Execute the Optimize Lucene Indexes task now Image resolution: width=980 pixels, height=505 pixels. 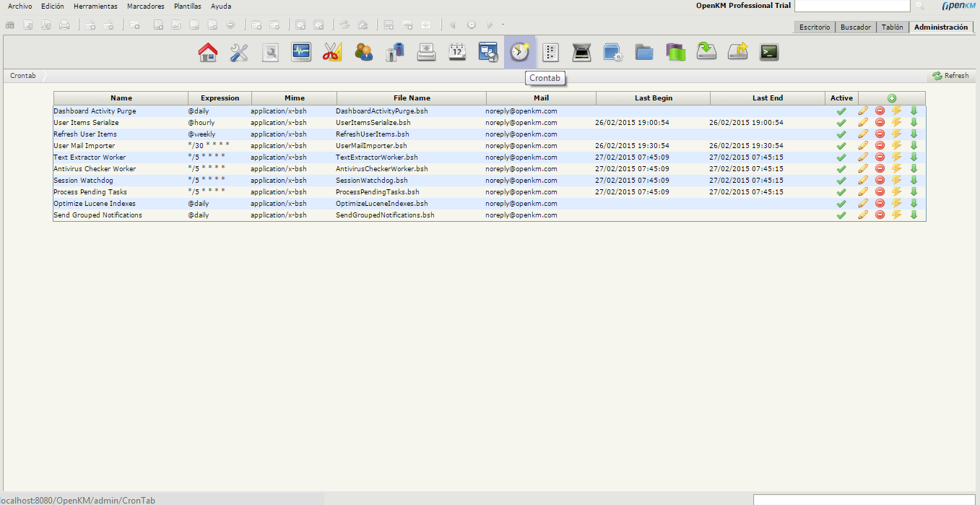coord(896,204)
